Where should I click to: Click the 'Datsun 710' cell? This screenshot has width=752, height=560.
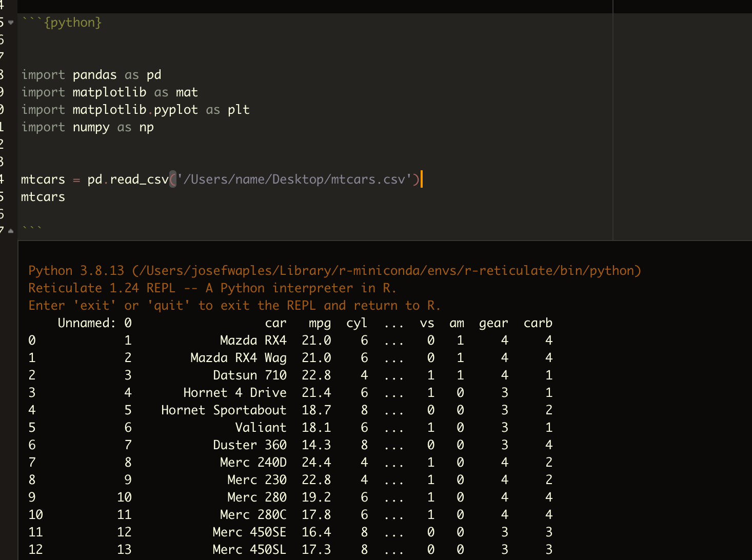[x=250, y=375]
